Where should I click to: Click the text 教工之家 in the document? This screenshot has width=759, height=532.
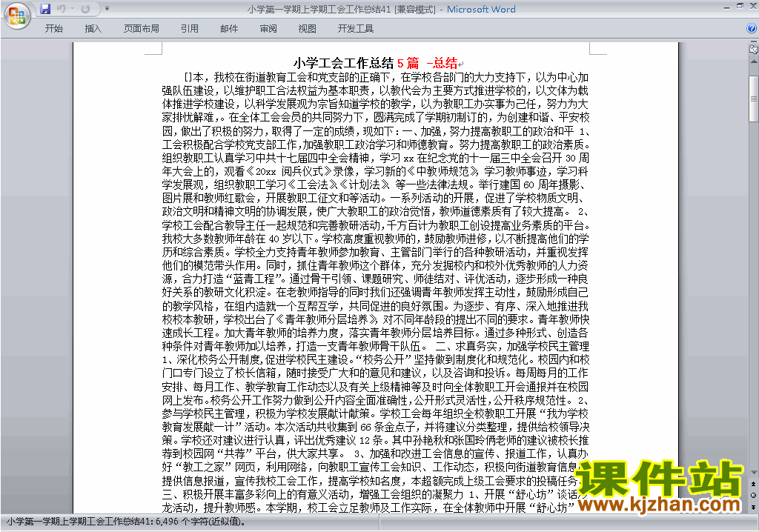204,467
